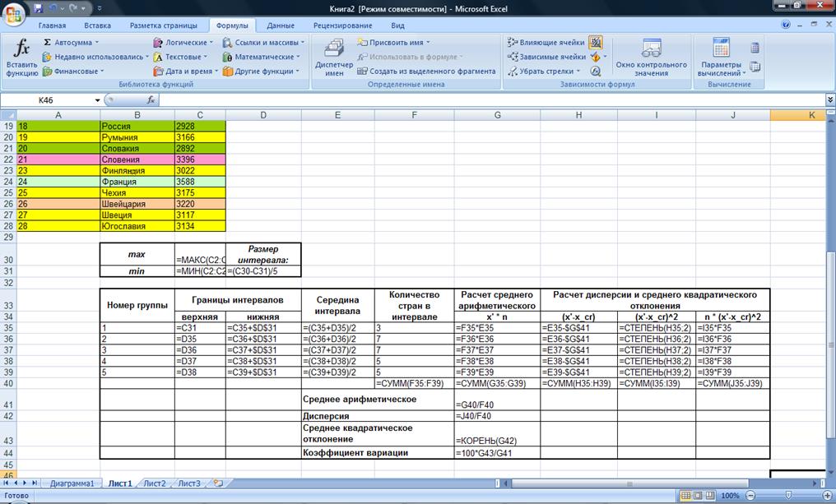Viewport: 836px width, 504px height.
Task: Click Присвоить имя button
Action: pyautogui.click(x=393, y=42)
